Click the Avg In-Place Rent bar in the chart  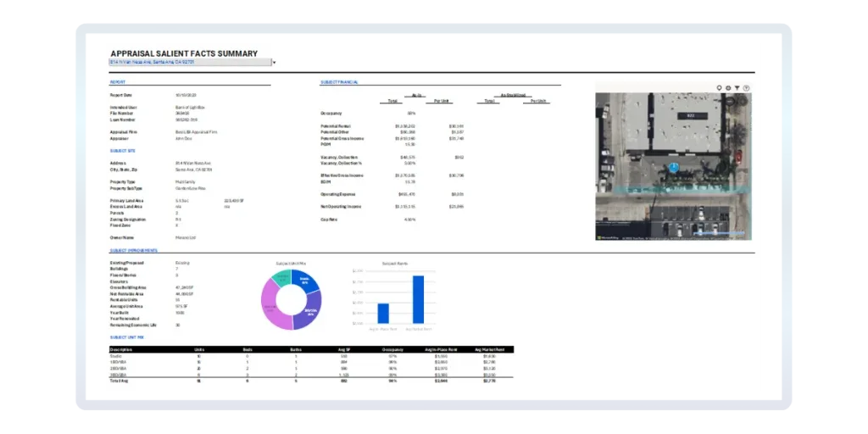tap(383, 314)
